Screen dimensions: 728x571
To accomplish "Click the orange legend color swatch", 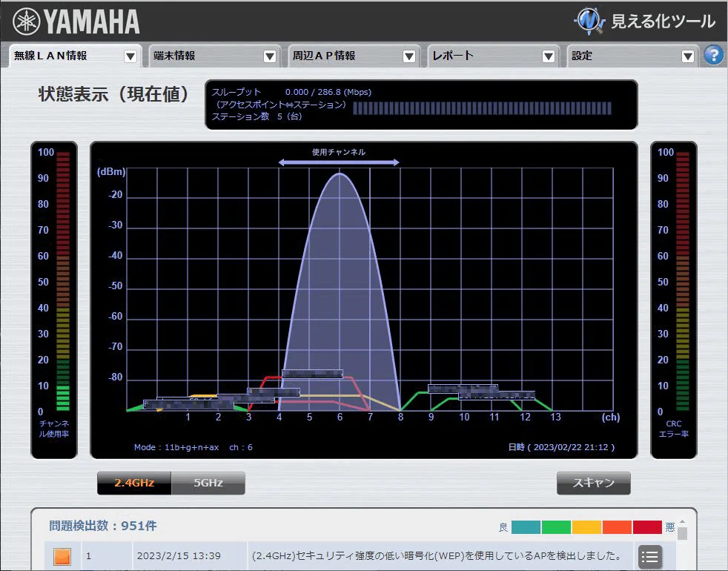I will coord(617,527).
